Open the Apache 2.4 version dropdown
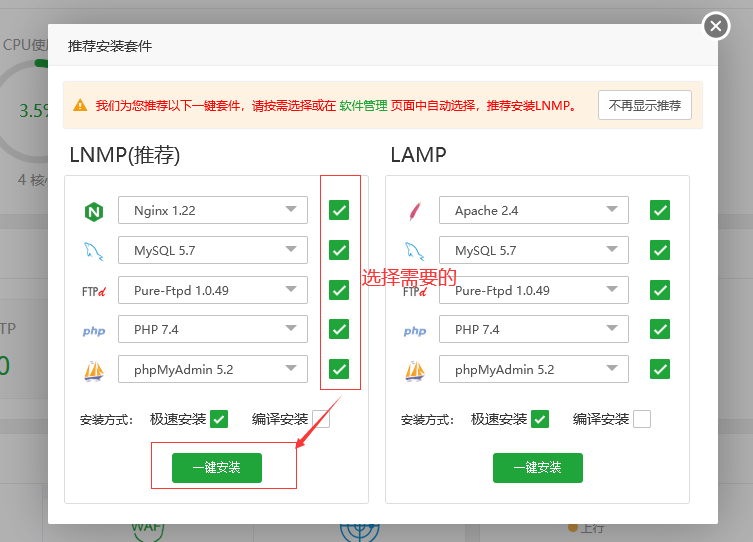Image resolution: width=753 pixels, height=542 pixels. coord(534,210)
